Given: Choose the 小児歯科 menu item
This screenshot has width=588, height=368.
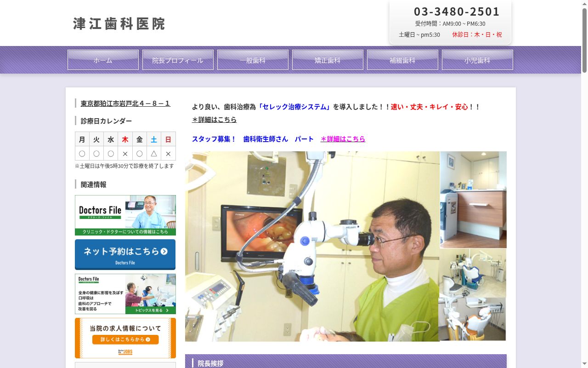Looking at the screenshot, I should pyautogui.click(x=477, y=60).
